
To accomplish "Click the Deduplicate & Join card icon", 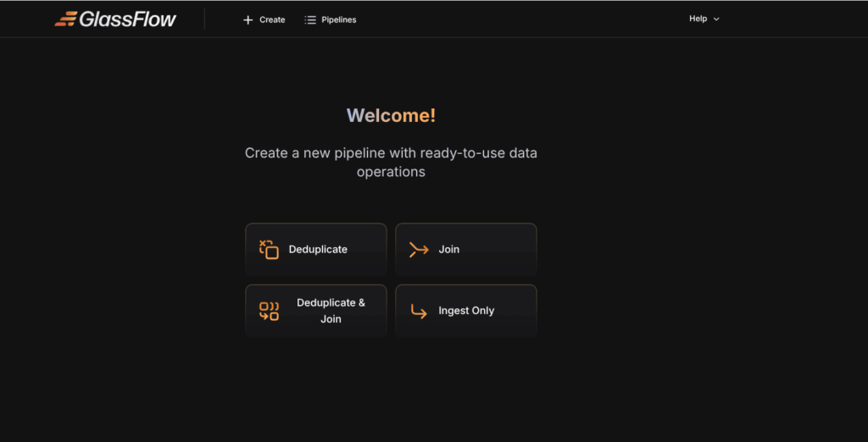I will pyautogui.click(x=269, y=311).
